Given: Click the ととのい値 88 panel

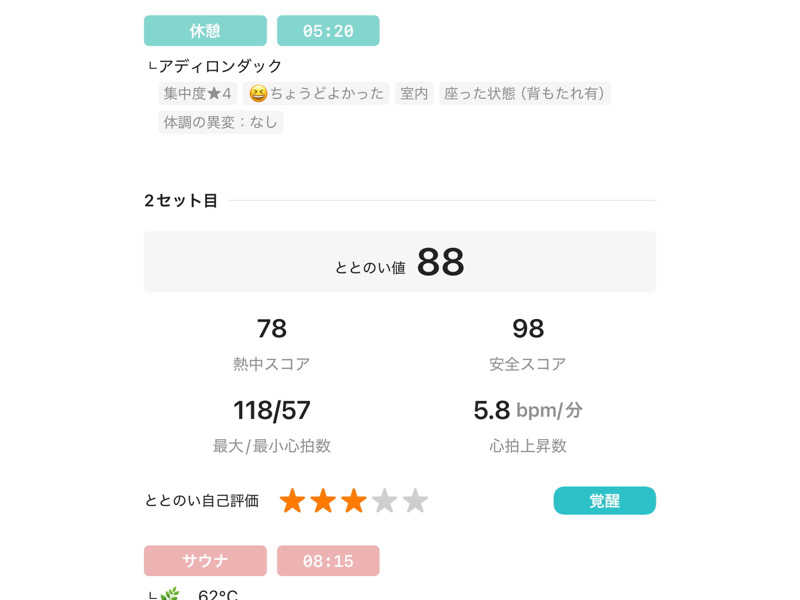Looking at the screenshot, I should click(400, 262).
